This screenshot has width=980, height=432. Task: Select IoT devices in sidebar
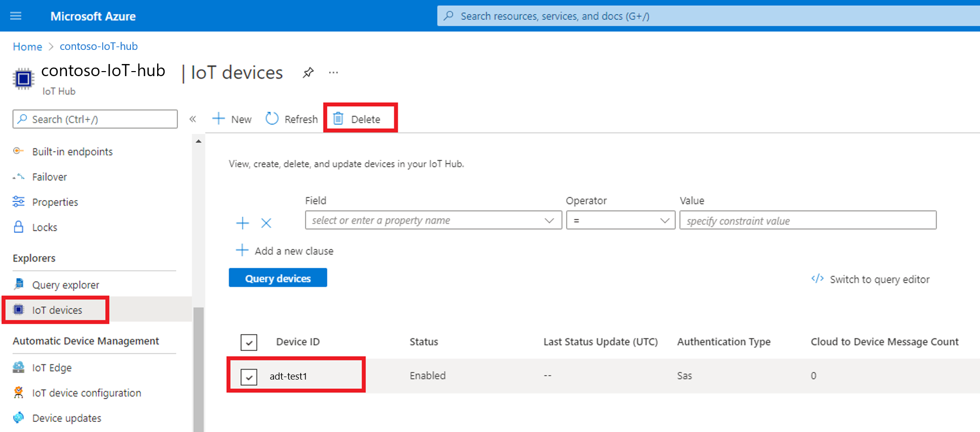tap(57, 310)
